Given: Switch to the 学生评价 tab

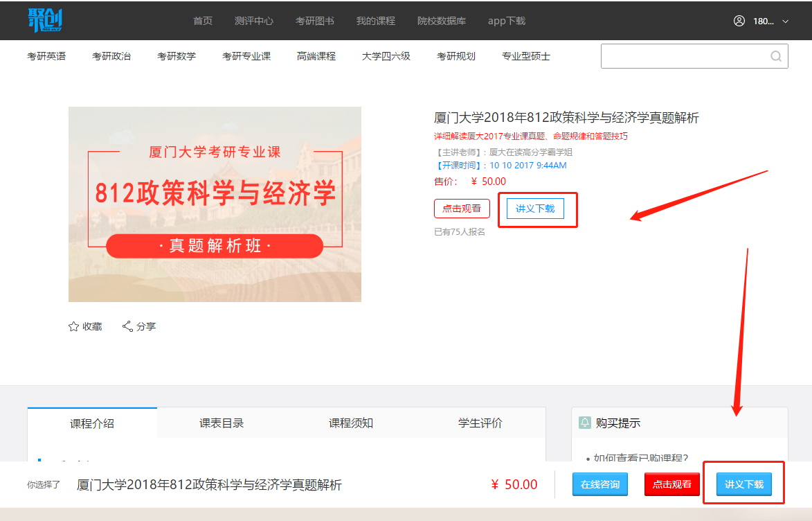Looking at the screenshot, I should (480, 423).
